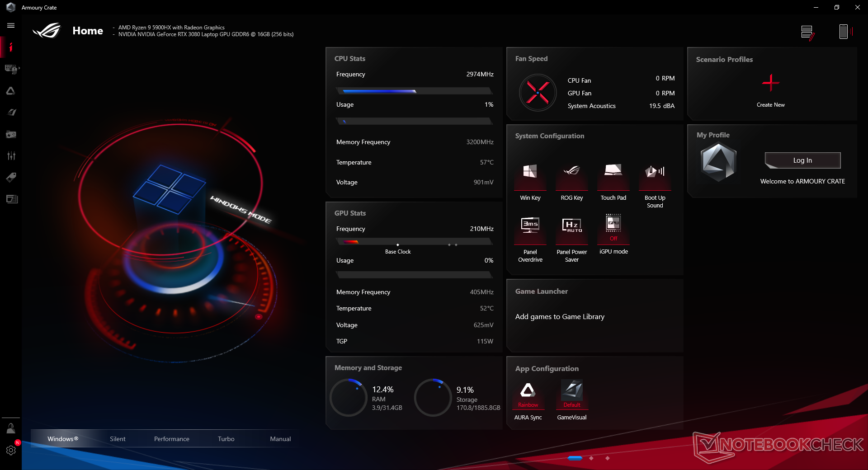
Task: Open the layout edit icon at top right
Action: coord(807,33)
